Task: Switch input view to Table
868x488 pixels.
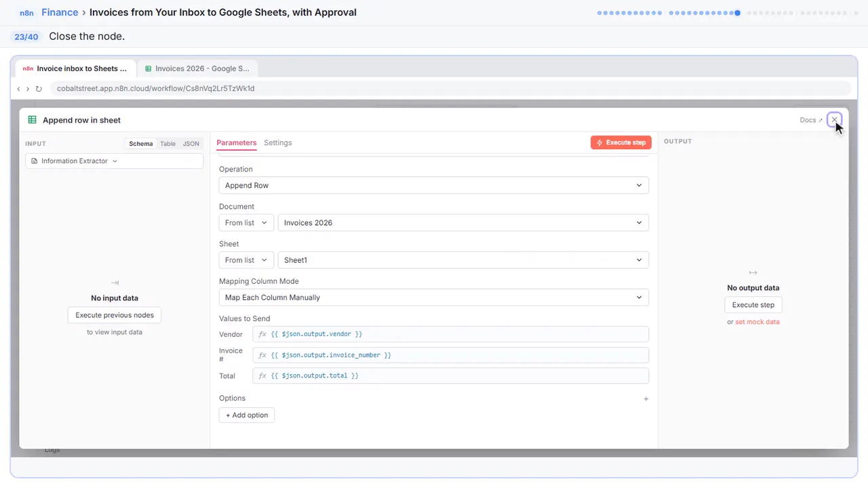Action: pos(167,144)
